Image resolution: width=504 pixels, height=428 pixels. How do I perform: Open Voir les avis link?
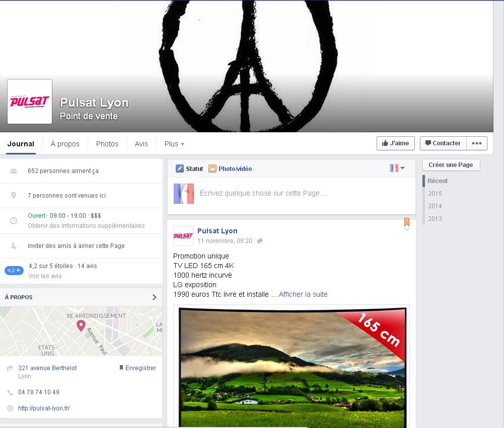[x=45, y=276]
